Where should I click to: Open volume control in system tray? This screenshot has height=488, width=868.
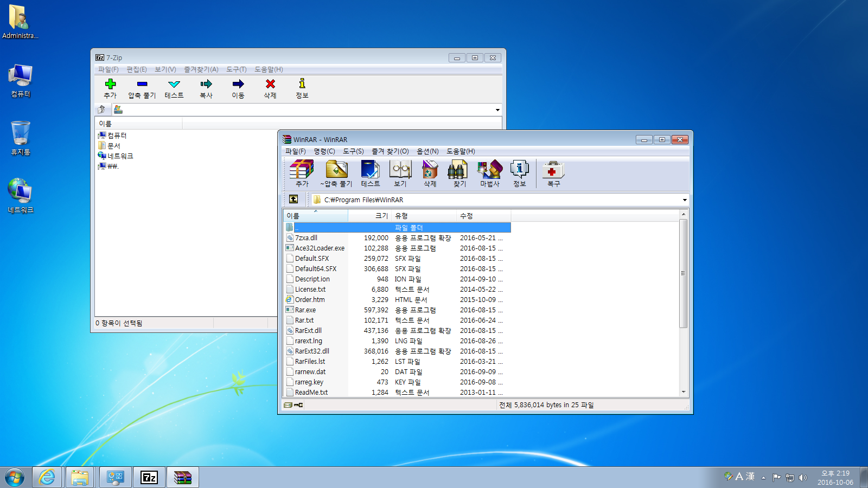tap(803, 478)
